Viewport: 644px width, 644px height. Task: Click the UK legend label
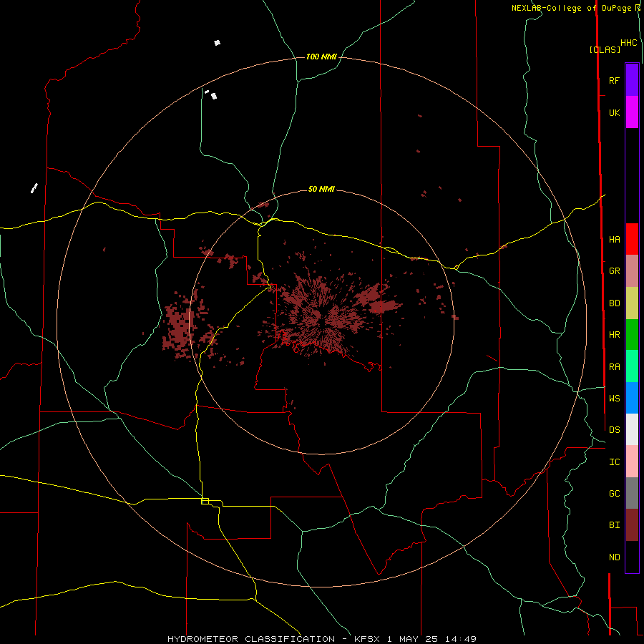click(x=614, y=112)
